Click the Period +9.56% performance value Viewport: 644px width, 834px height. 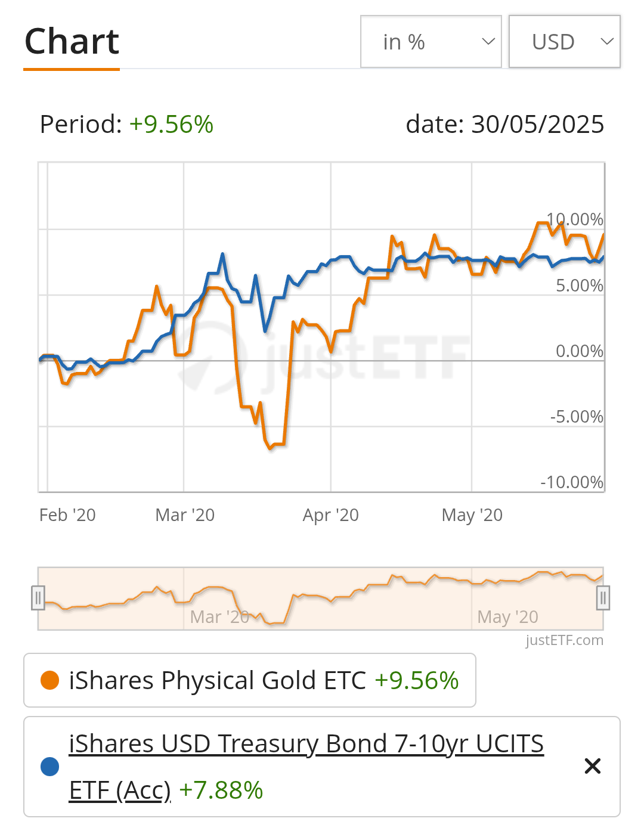point(171,125)
